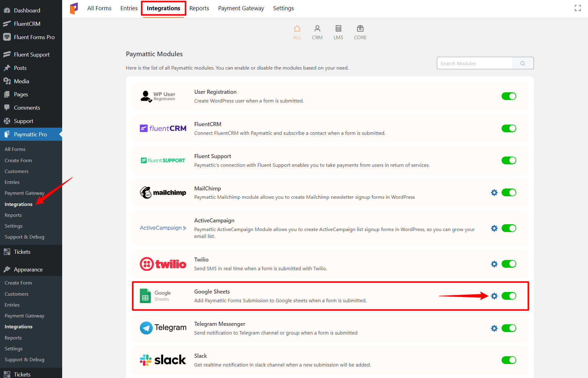Open the Reports tab in top bar
The width and height of the screenshot is (588, 378).
coord(199,8)
